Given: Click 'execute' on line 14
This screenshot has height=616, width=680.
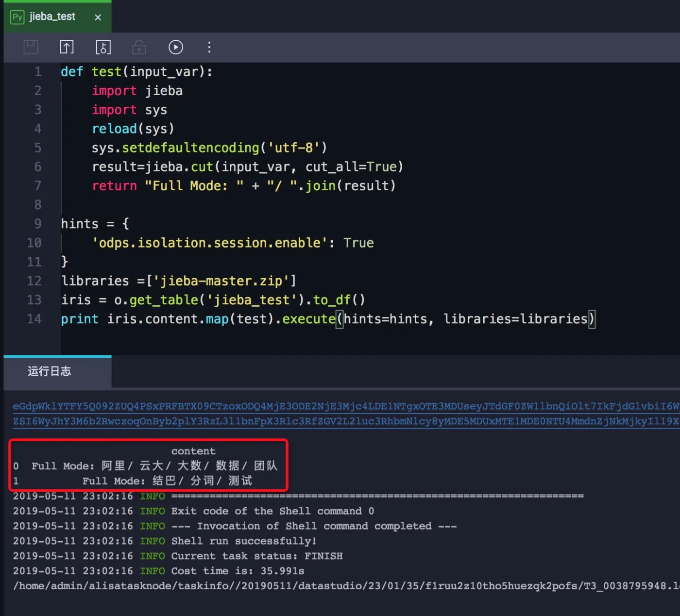Looking at the screenshot, I should pyautogui.click(x=309, y=319).
